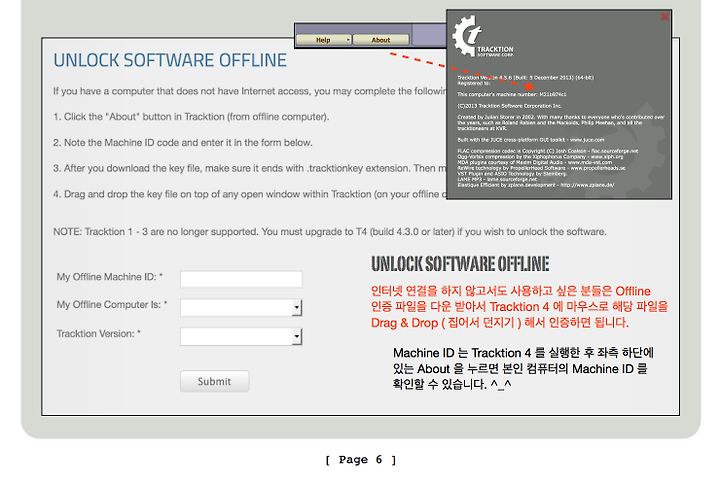Focus the My Offline Machine ID field
720x483 pixels.
241,279
